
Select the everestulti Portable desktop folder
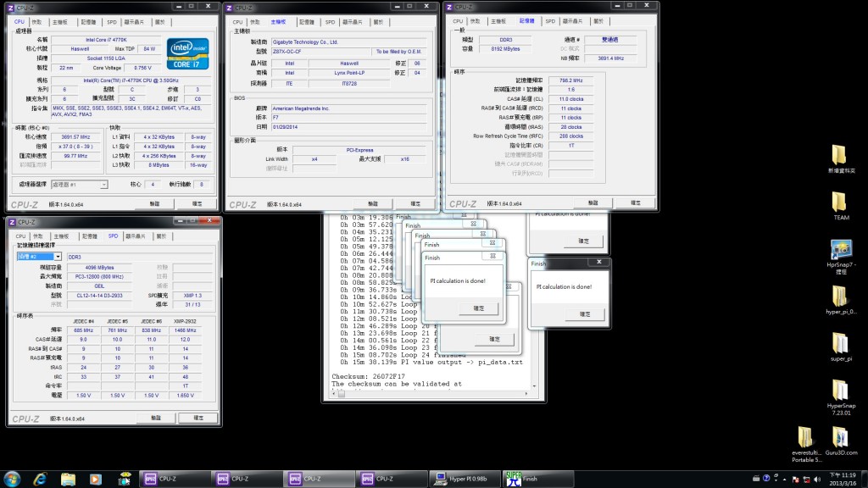pyautogui.click(x=806, y=444)
